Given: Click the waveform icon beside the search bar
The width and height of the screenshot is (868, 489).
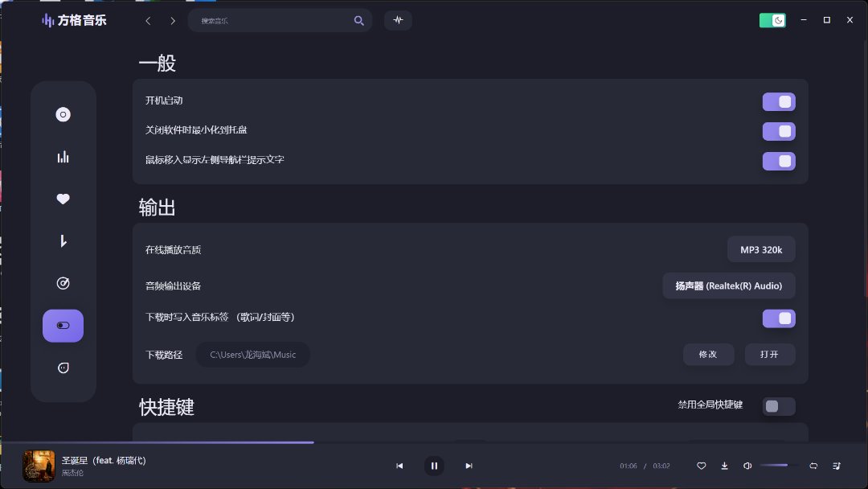Looking at the screenshot, I should tap(398, 20).
